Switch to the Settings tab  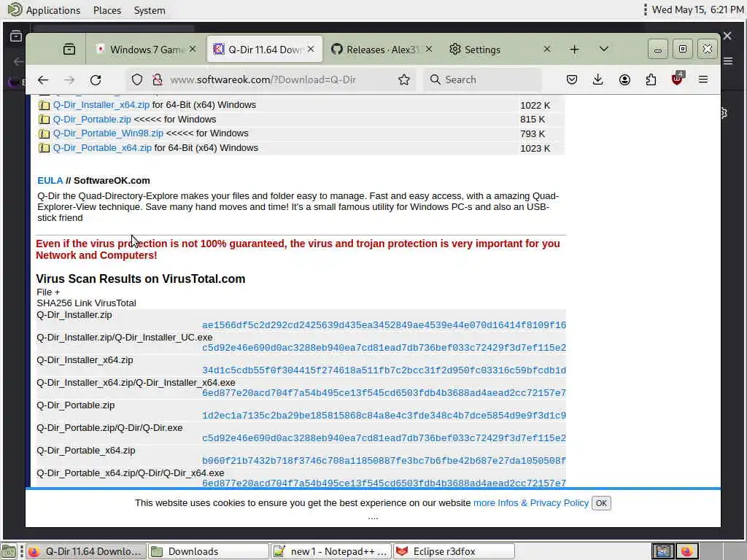tap(500, 50)
